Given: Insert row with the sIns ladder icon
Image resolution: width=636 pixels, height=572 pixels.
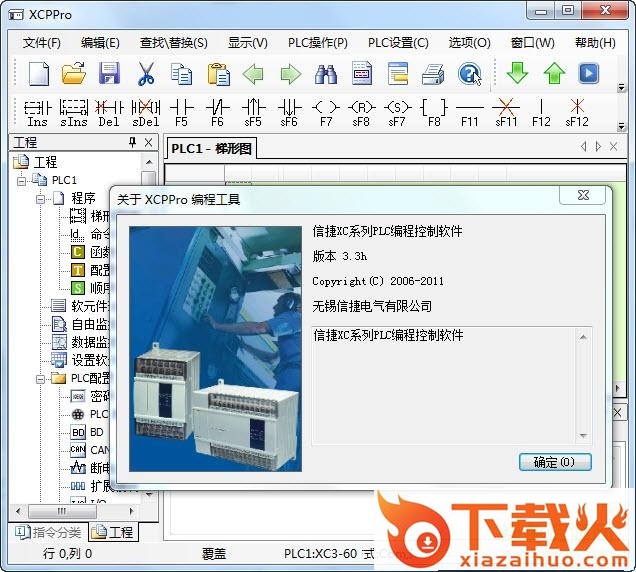Looking at the screenshot, I should point(73,113).
